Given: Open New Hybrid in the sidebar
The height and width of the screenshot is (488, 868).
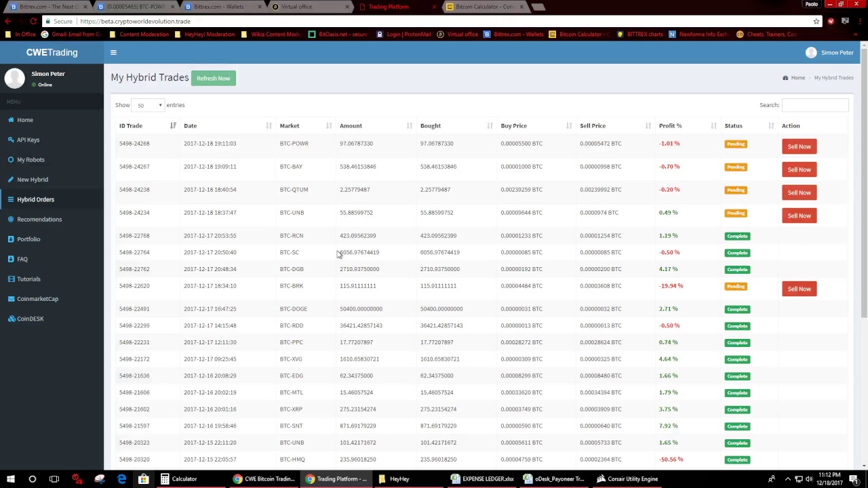Looking at the screenshot, I should pyautogui.click(x=33, y=180).
